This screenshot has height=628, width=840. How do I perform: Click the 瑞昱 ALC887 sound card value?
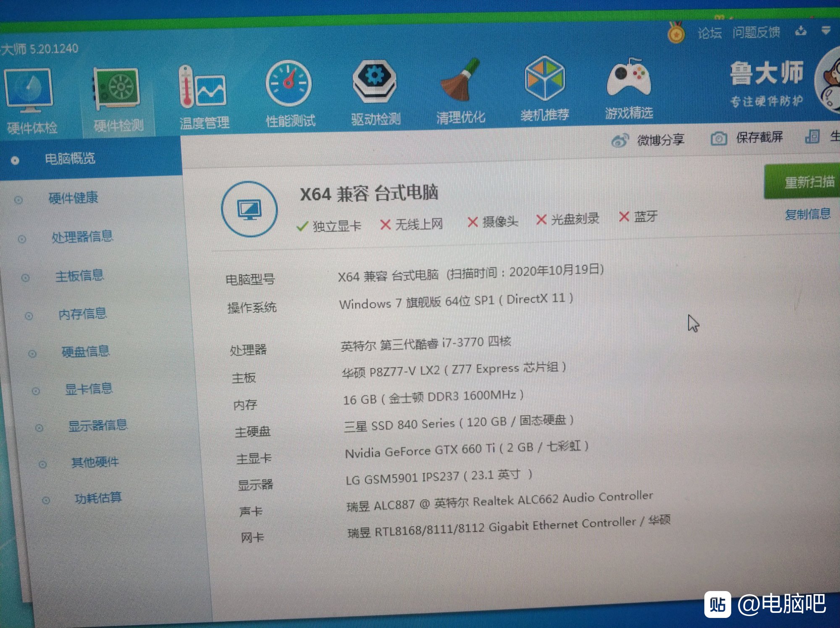[500, 501]
